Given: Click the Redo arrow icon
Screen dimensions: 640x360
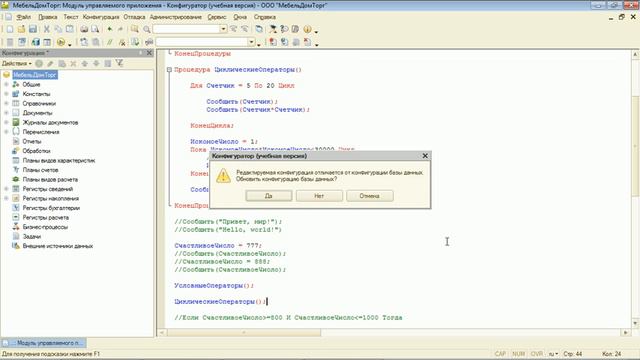Looking at the screenshot, I should coord(120,29).
